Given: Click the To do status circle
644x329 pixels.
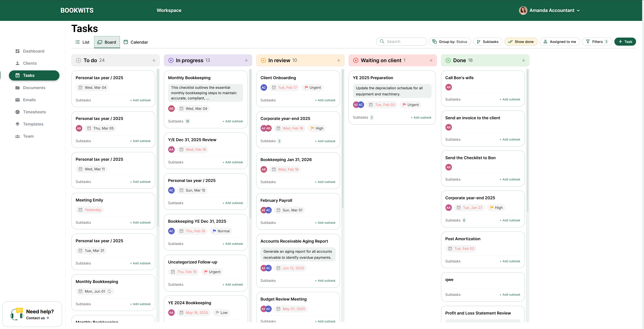Looking at the screenshot, I should tap(78, 60).
